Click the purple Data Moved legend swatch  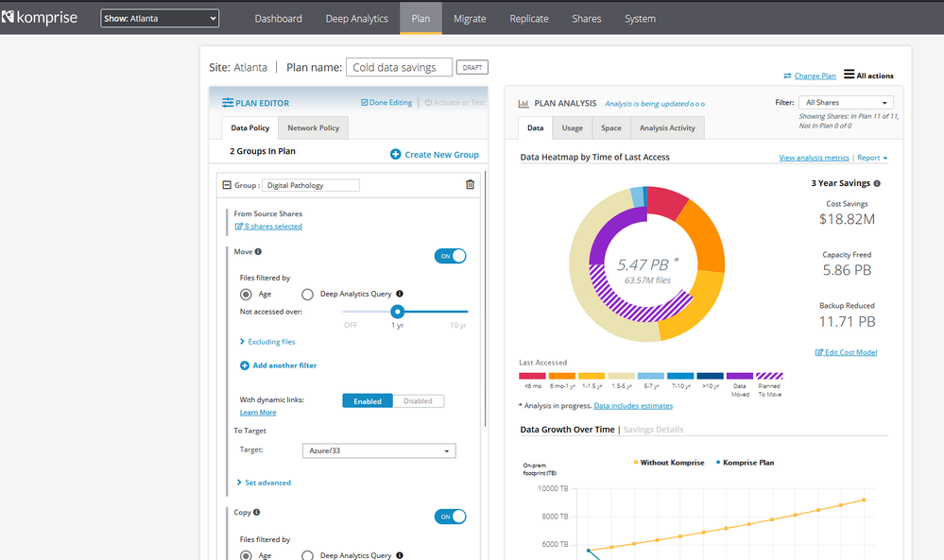740,376
